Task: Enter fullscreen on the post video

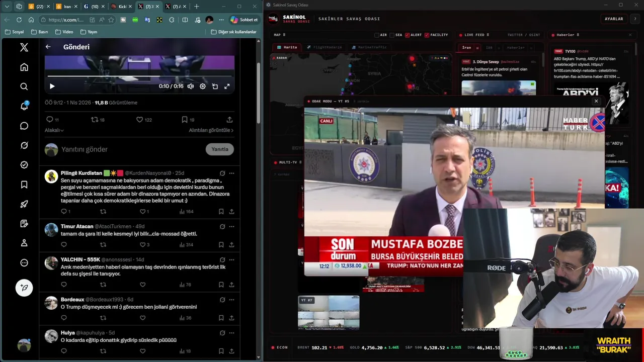Action: click(x=227, y=86)
